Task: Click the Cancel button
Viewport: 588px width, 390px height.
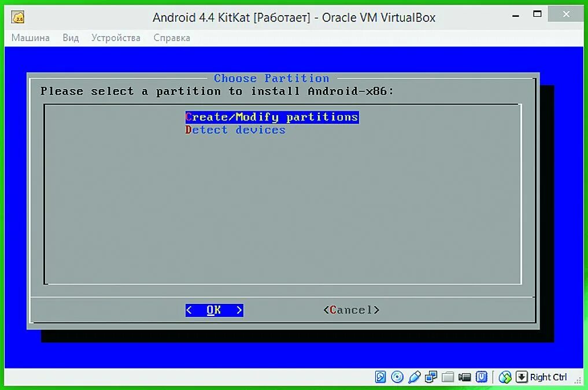Action: [352, 310]
